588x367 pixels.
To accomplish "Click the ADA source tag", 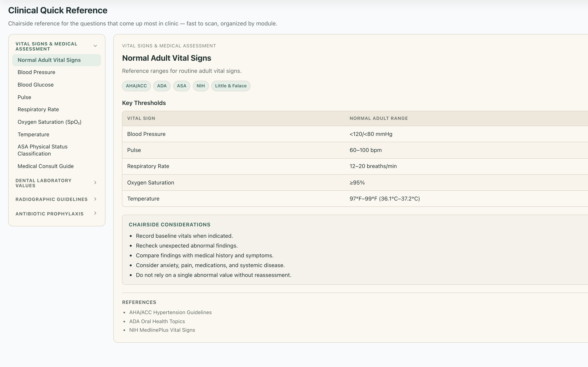I will (x=162, y=86).
